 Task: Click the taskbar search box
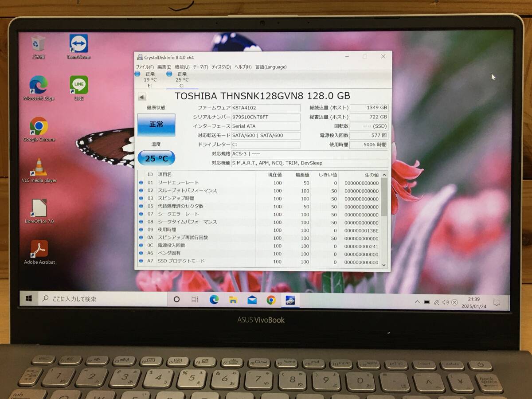click(102, 299)
